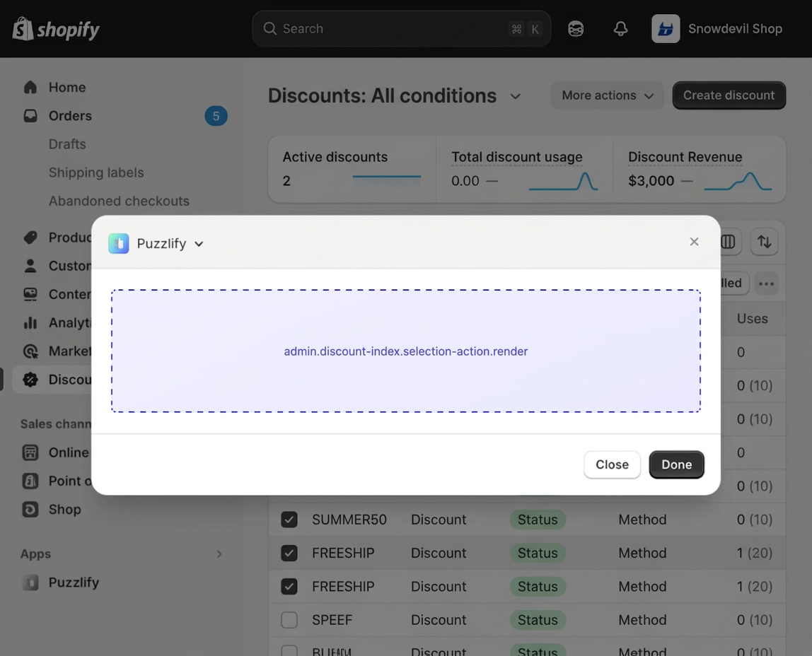The width and height of the screenshot is (812, 656).
Task: Click the Status badge in SPEEF row
Action: pyautogui.click(x=538, y=620)
